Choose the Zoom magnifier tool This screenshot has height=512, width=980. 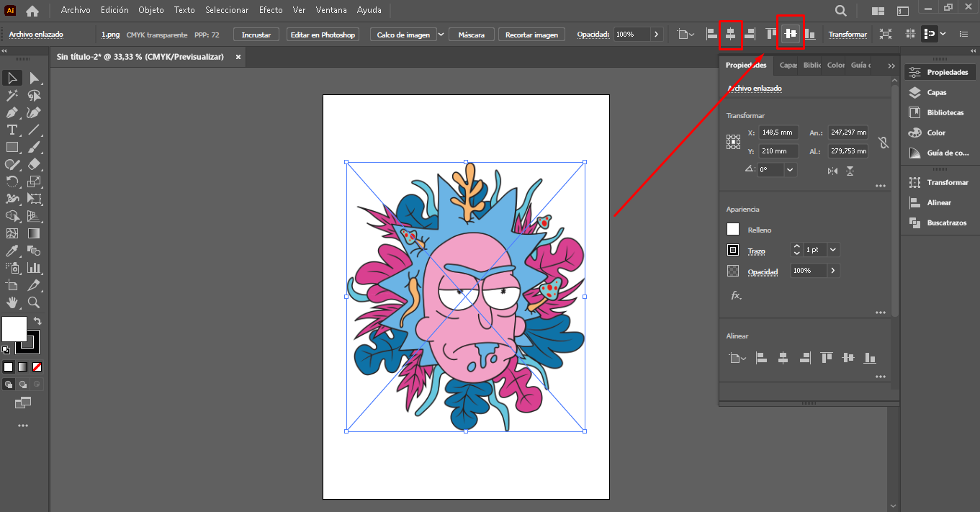pyautogui.click(x=34, y=302)
